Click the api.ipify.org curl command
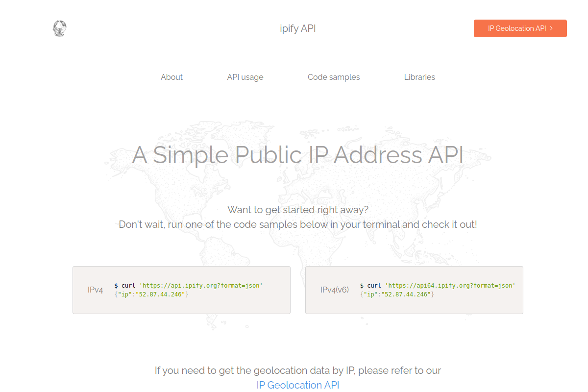Viewport: 588px width, 392px height. 189,285
